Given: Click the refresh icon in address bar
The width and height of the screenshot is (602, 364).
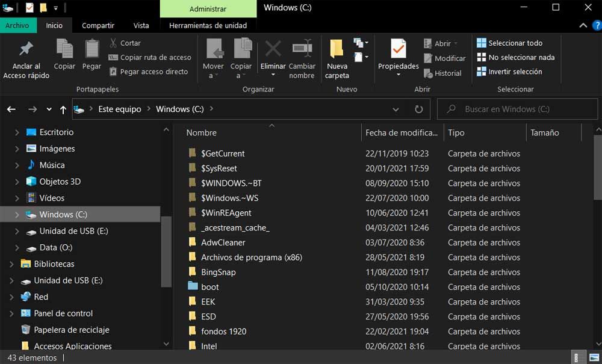Looking at the screenshot, I should (x=419, y=110).
